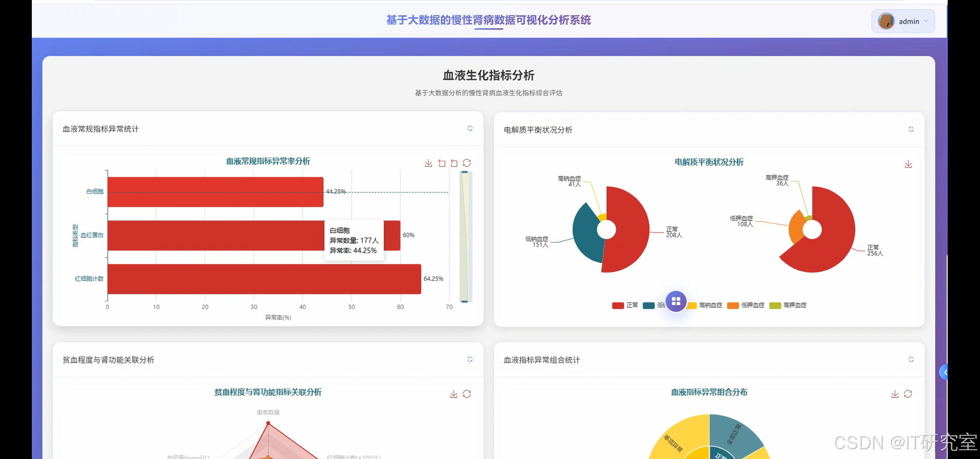Refresh the 电解质平衡状况分析 card
Image resolution: width=980 pixels, height=459 pixels.
point(911,129)
